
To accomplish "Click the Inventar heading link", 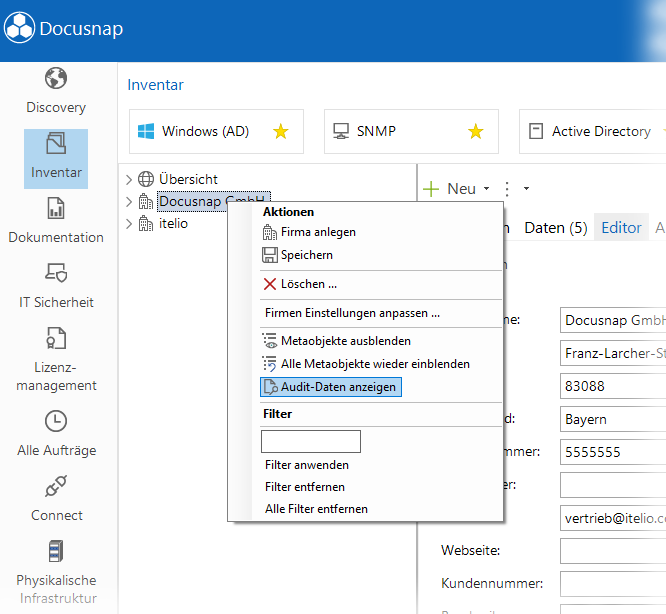I will pyautogui.click(x=155, y=85).
